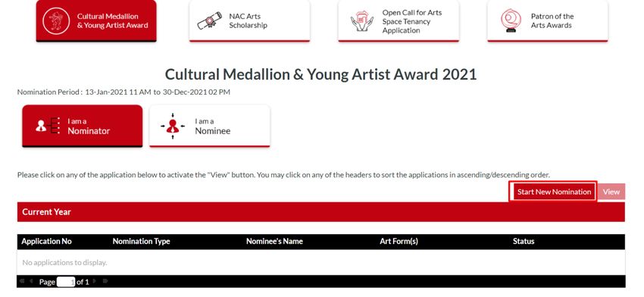644x297 pixels.
Task: Click the Cultural Medallion dancer icon
Action: tap(56, 20)
